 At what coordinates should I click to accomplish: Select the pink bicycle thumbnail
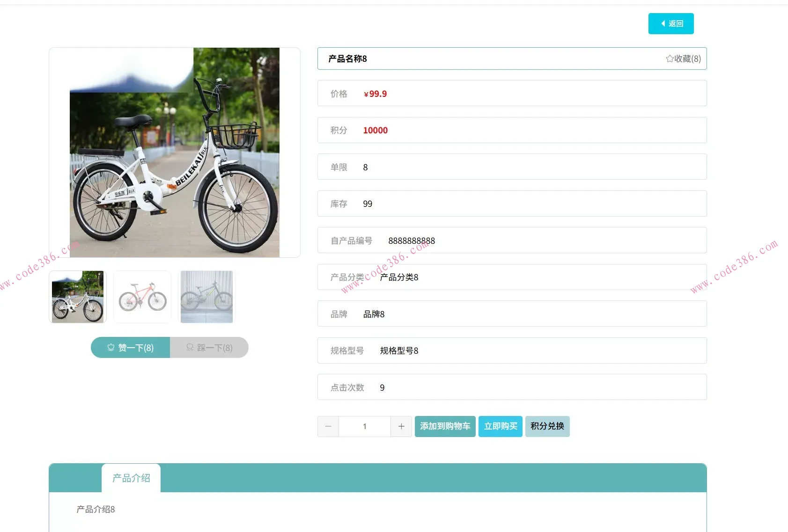click(x=142, y=297)
